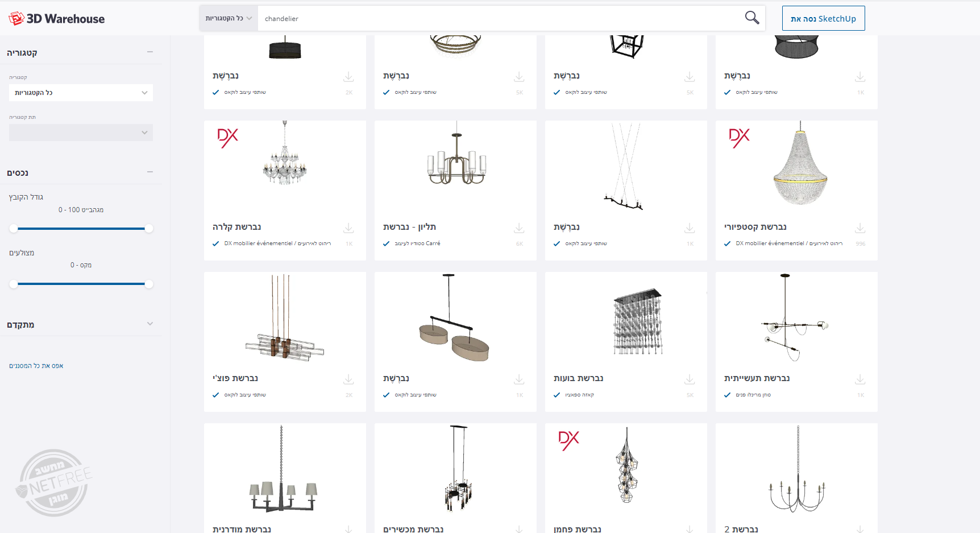Download the נברשת קטספיורי model
The image size is (980, 533).
click(x=860, y=228)
